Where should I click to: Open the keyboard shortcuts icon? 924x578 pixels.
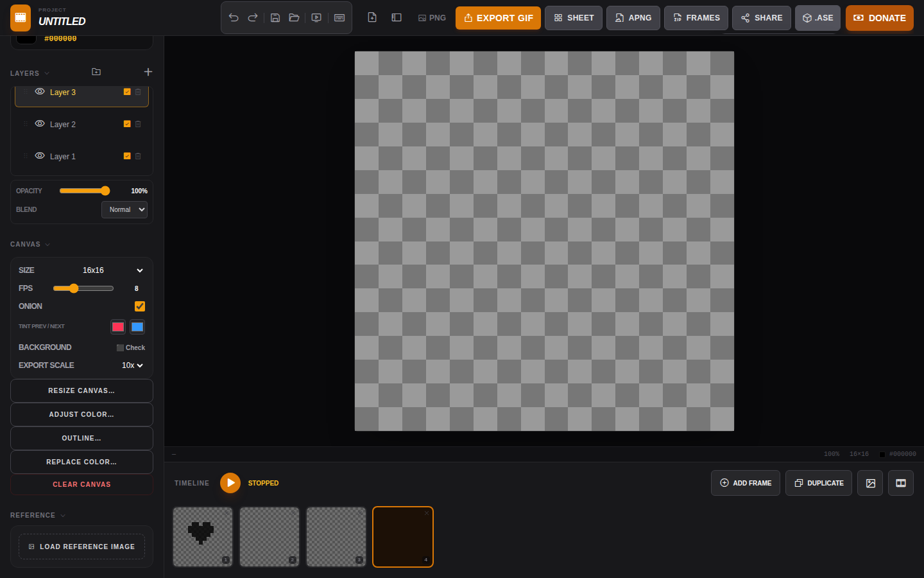339,18
